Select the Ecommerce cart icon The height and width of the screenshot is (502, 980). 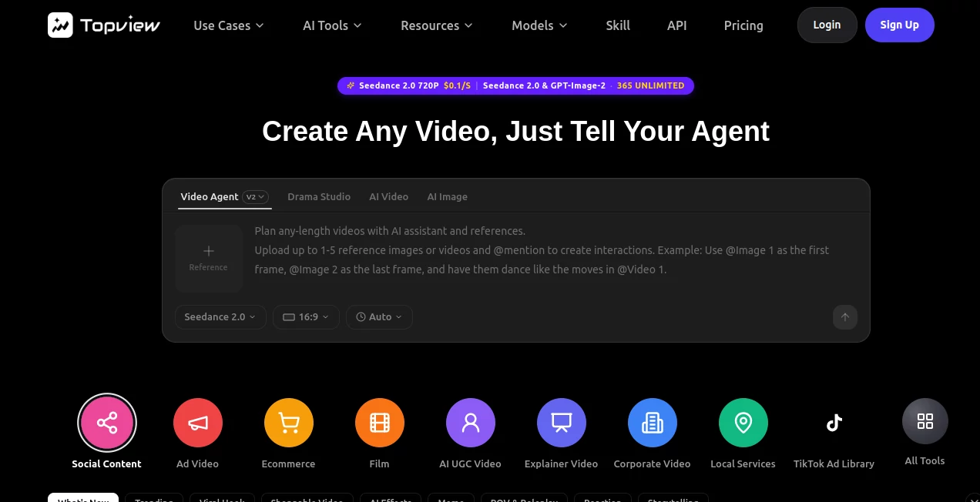[x=289, y=423]
